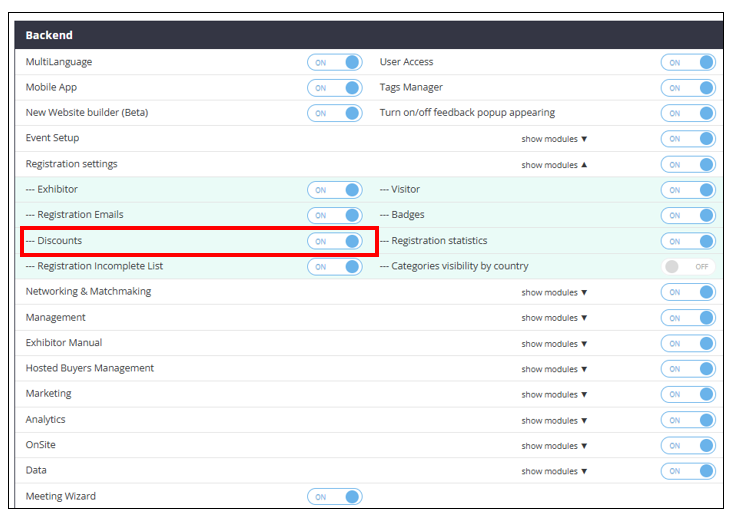Disable New Website builder (Beta) switch
The width and height of the screenshot is (734, 525).
[x=334, y=113]
